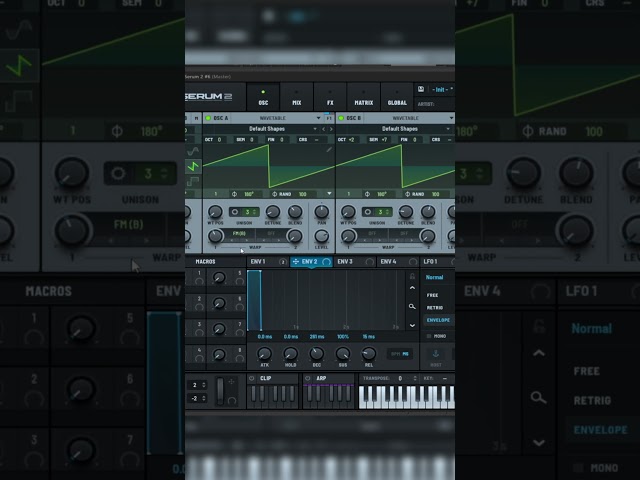The width and height of the screenshot is (640, 480).
Task: Click envelope graph up chevron
Action: pos(412,288)
